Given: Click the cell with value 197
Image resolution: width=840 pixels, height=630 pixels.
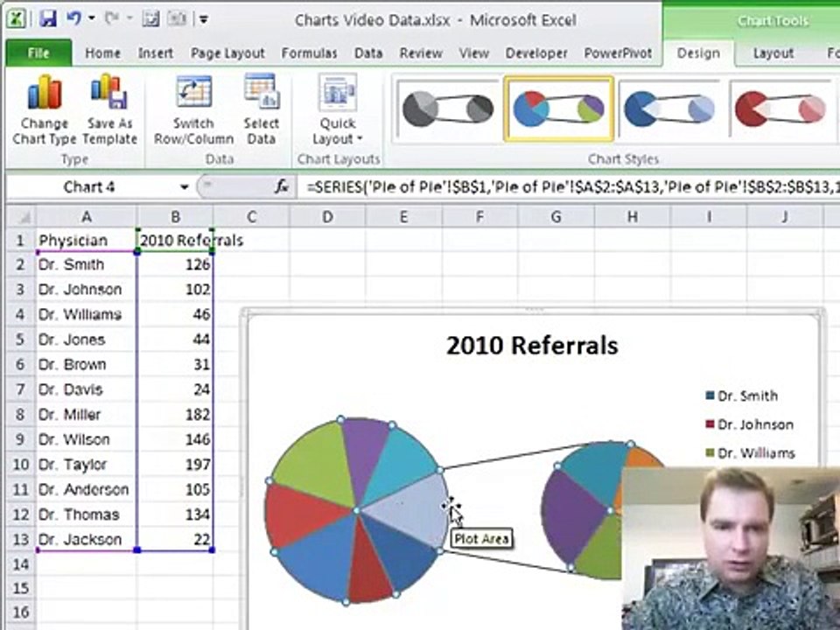Looking at the screenshot, I should click(x=175, y=464).
